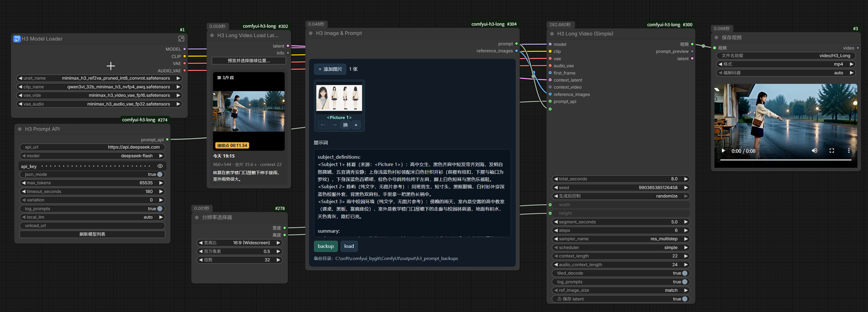Click the expand icon on H3 Model Loader header

point(181,39)
